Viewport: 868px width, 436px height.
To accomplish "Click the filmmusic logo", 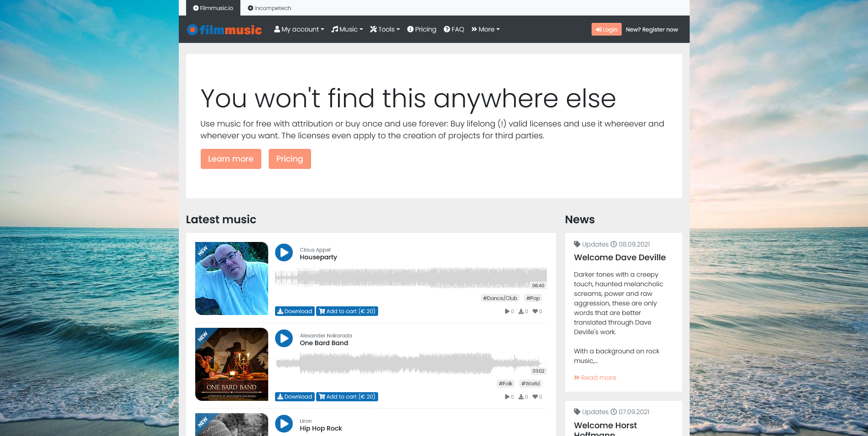I will 224,30.
